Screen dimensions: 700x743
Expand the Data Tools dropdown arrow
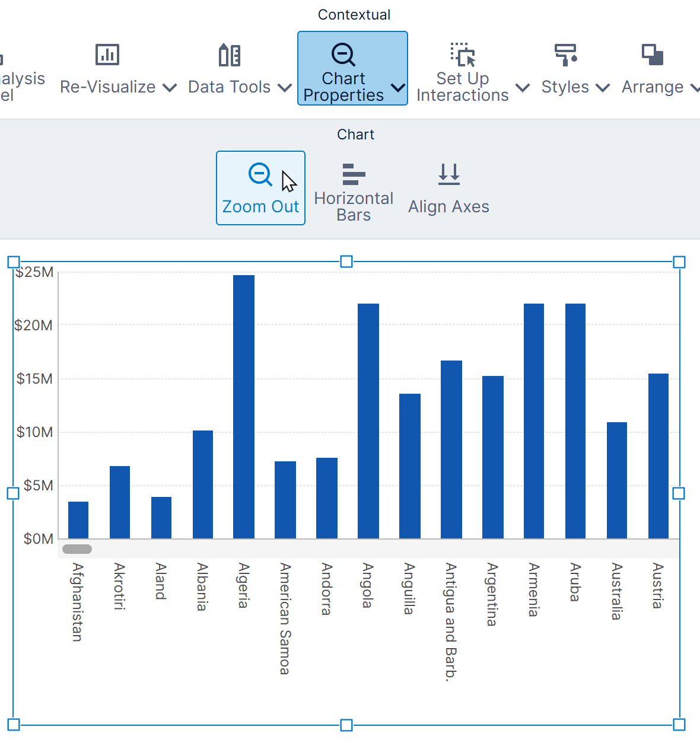tap(285, 88)
